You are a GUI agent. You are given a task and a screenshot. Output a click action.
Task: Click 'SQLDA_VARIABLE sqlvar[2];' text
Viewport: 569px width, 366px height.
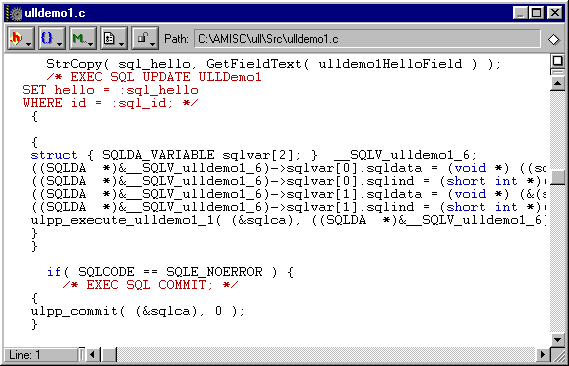(201, 155)
